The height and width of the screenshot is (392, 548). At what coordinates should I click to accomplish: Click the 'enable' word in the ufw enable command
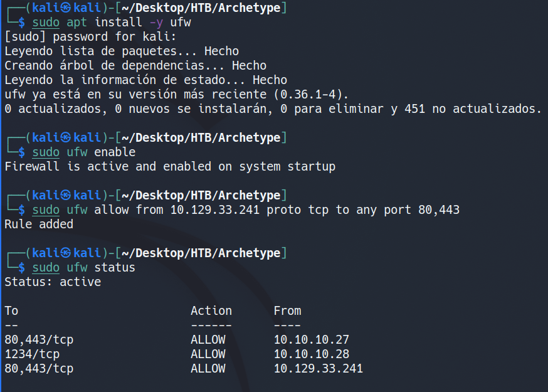coord(115,152)
